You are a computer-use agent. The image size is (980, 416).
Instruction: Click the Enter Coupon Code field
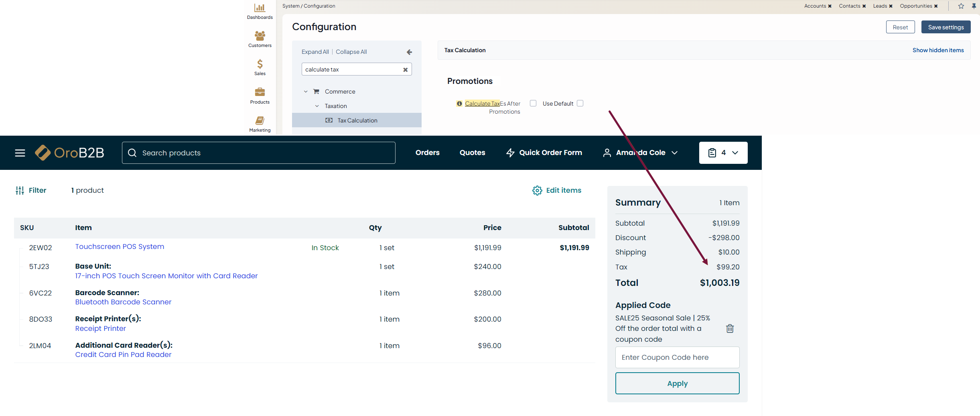pos(677,357)
